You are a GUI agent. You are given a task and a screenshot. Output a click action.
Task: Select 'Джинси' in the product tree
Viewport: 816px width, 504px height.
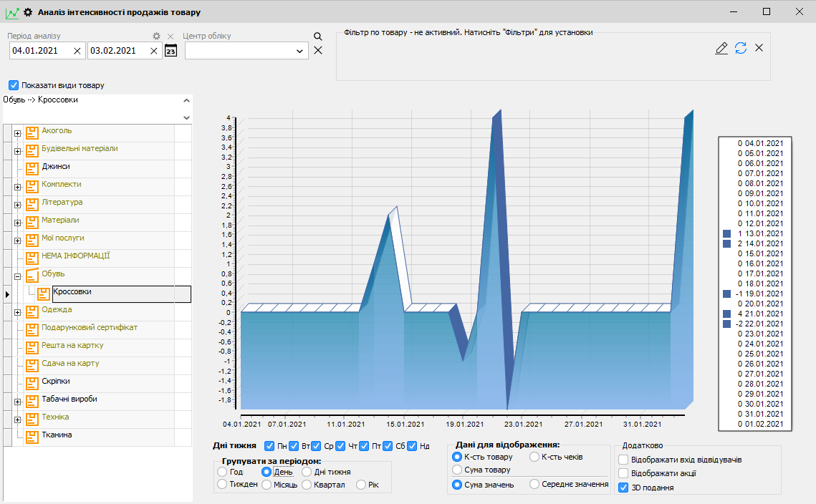click(x=56, y=166)
